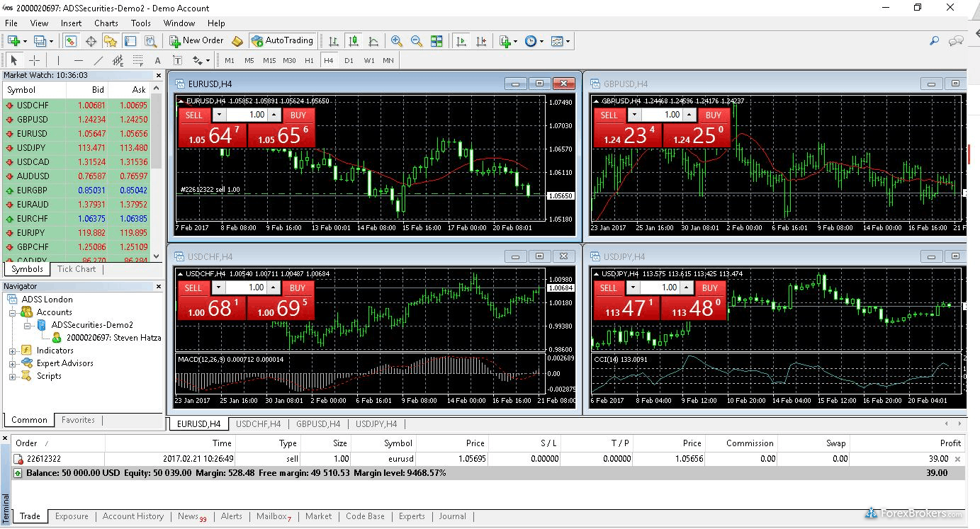Open the Periods clock icon
Image resolution: width=980 pixels, height=529 pixels.
coord(531,41)
